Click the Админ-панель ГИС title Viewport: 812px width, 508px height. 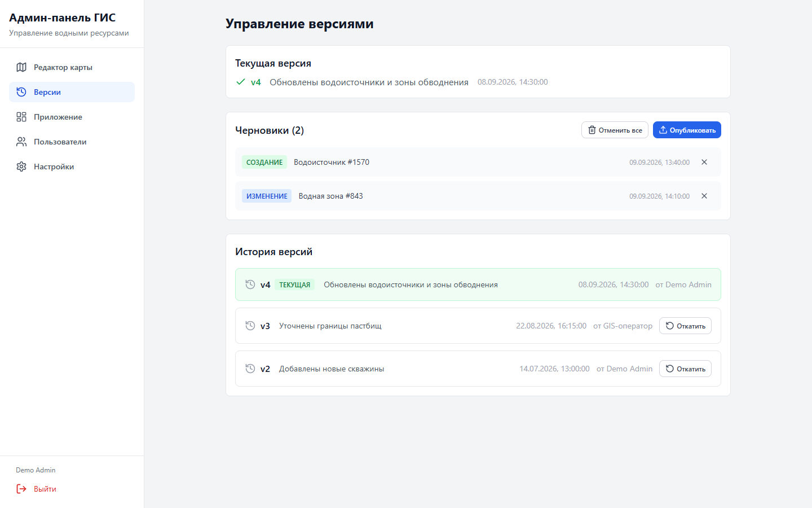click(63, 17)
